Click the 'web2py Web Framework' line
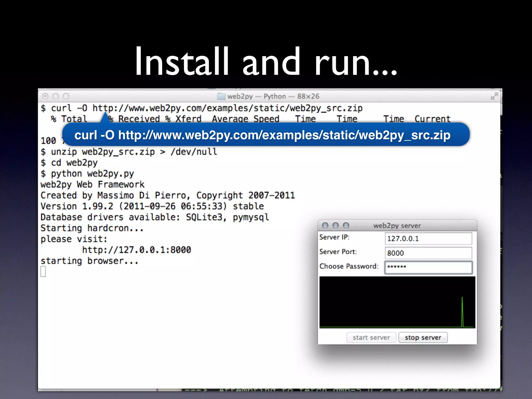 click(92, 184)
